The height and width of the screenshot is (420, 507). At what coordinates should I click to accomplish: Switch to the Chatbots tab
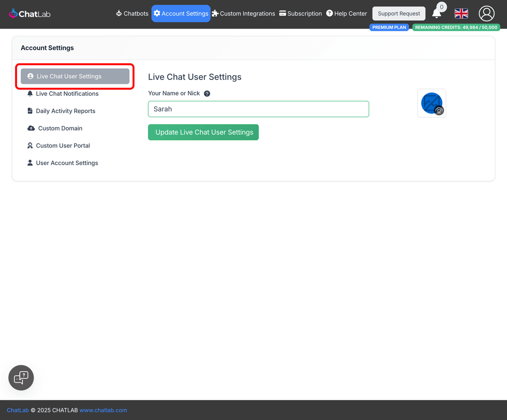coord(132,13)
